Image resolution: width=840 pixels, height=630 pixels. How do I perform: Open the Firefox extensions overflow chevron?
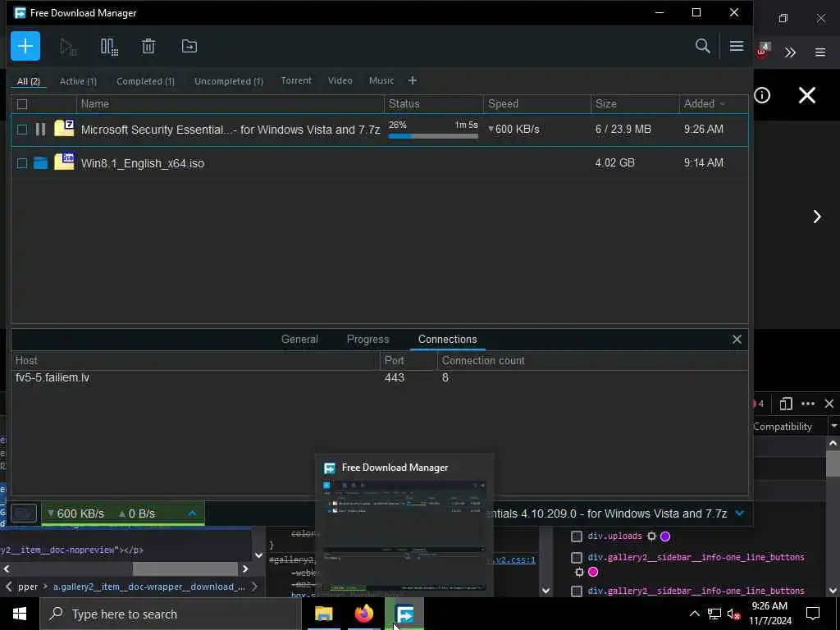coord(790,52)
